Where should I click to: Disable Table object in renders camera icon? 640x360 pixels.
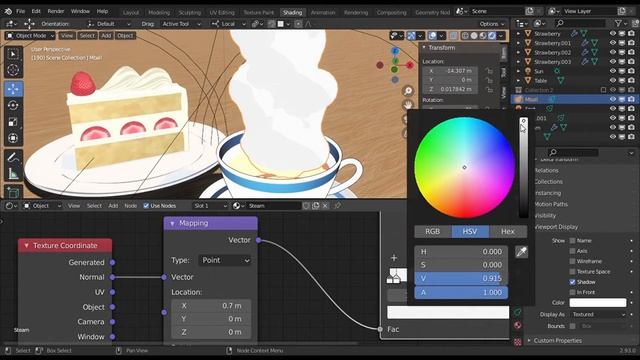(x=631, y=80)
